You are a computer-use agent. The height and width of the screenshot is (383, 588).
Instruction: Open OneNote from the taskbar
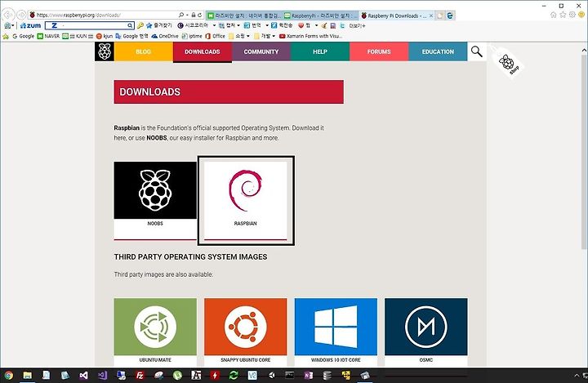tap(308, 375)
